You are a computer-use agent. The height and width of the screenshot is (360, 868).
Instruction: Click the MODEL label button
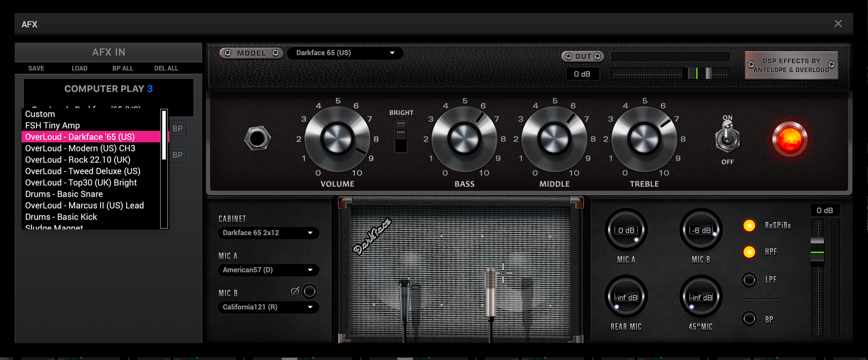click(252, 53)
